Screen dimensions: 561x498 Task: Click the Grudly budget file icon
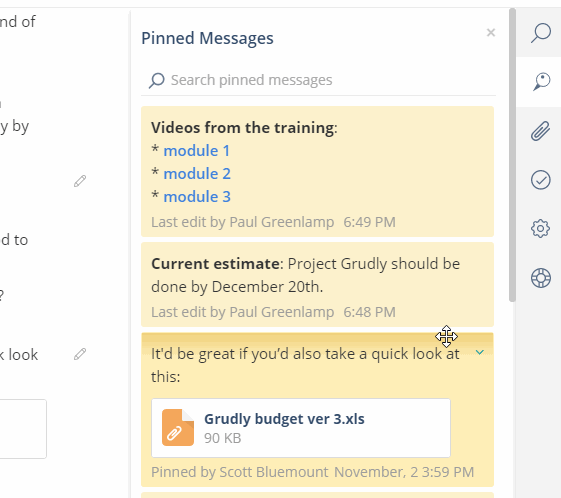click(x=178, y=428)
